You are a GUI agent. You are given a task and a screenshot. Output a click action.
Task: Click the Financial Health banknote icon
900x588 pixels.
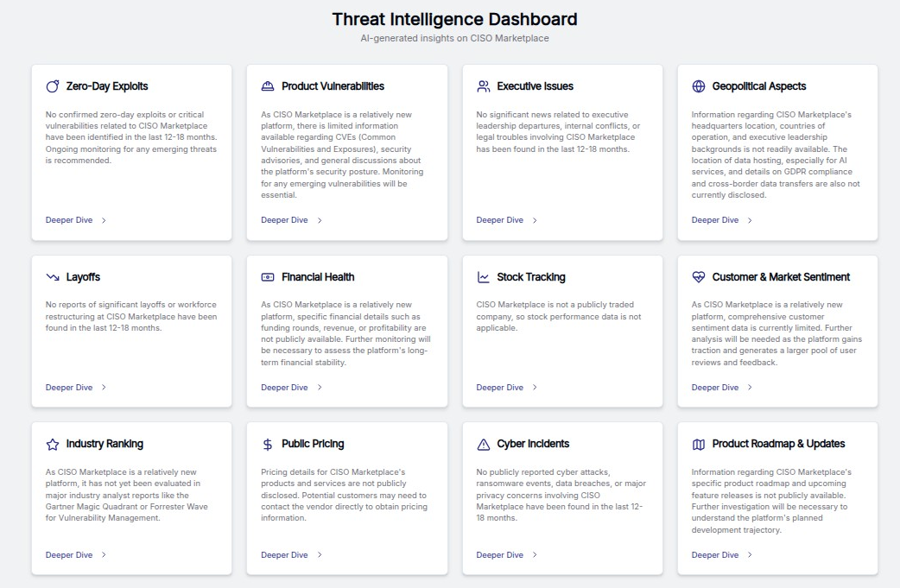click(x=268, y=277)
